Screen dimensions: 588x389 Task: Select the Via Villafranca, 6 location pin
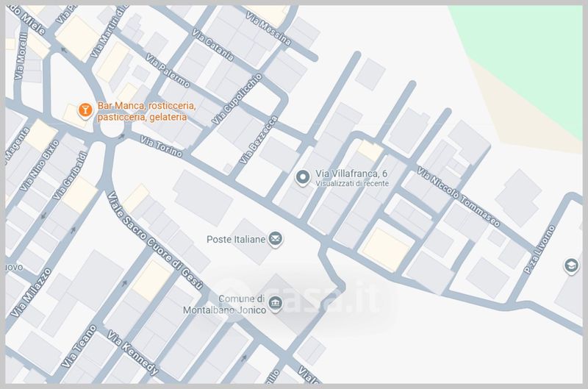(x=302, y=177)
